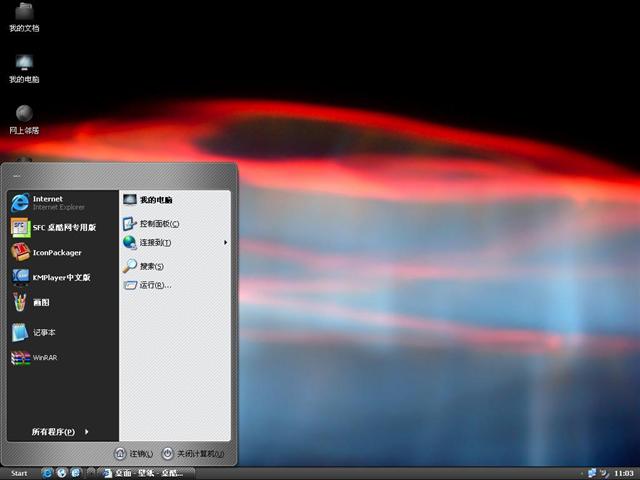Click the network monitors tray icon
640x480 pixels.
592,473
